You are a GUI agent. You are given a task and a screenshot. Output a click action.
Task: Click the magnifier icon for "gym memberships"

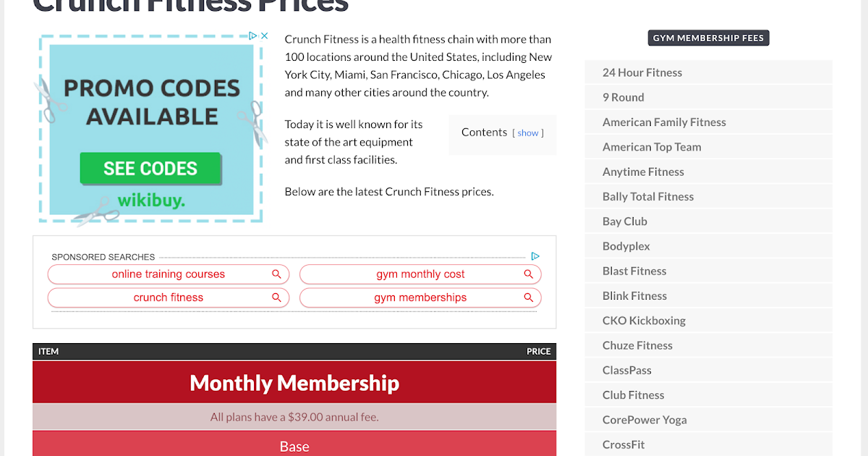(x=528, y=297)
